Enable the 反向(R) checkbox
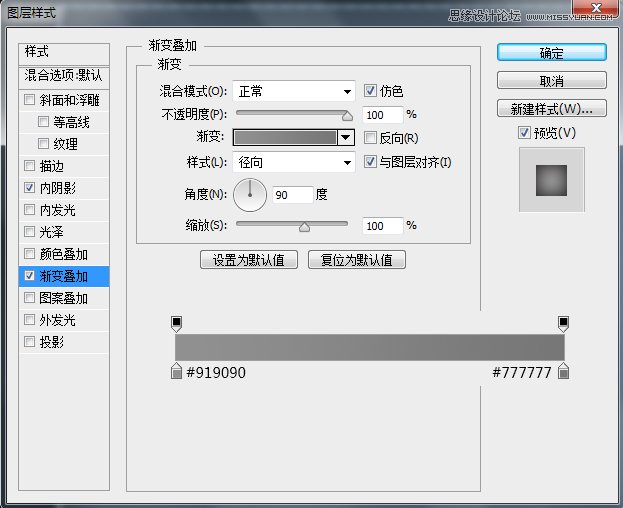 370,138
